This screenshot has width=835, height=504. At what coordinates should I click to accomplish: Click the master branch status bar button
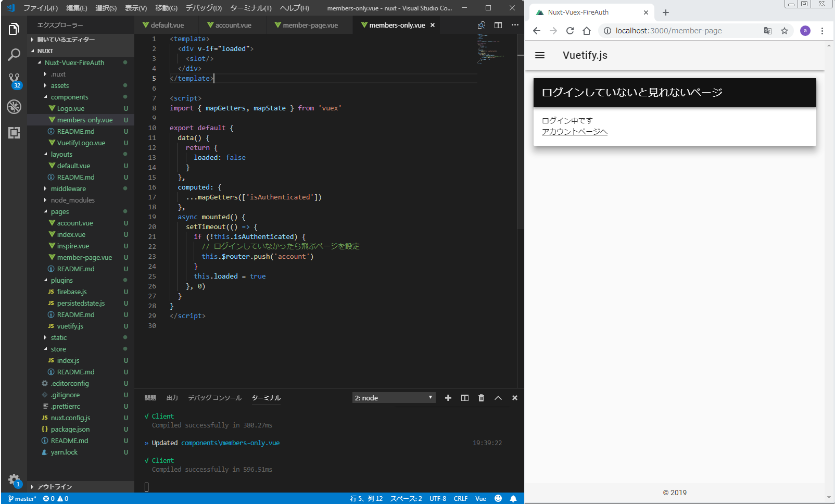coord(22,498)
